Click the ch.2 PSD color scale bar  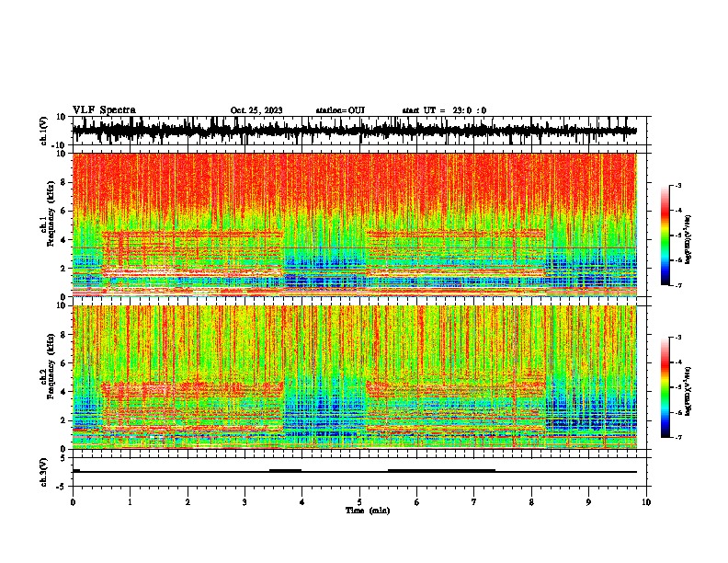click(x=665, y=387)
